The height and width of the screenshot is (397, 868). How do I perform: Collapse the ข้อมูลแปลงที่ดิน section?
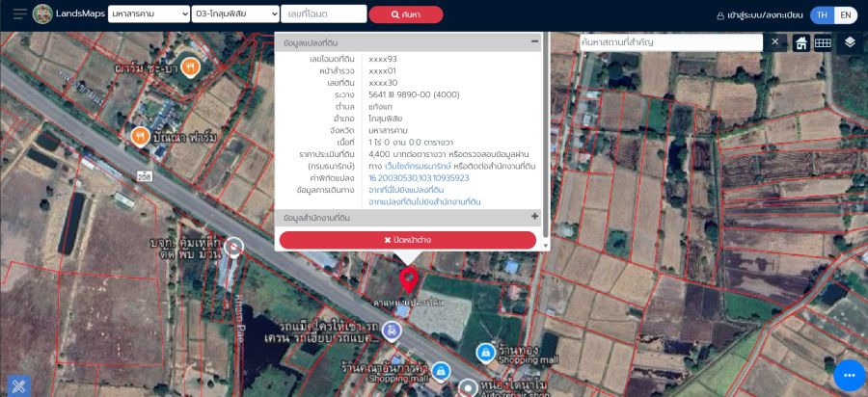click(534, 42)
